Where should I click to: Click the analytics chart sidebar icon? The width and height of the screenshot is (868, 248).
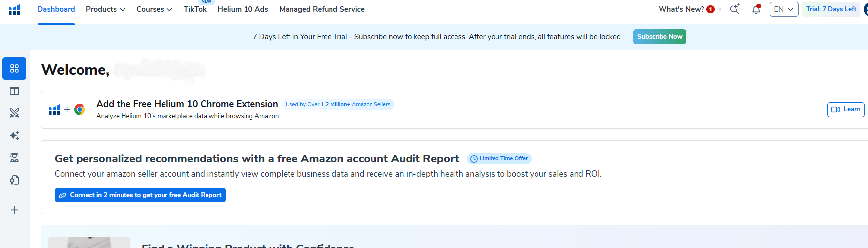(x=14, y=157)
